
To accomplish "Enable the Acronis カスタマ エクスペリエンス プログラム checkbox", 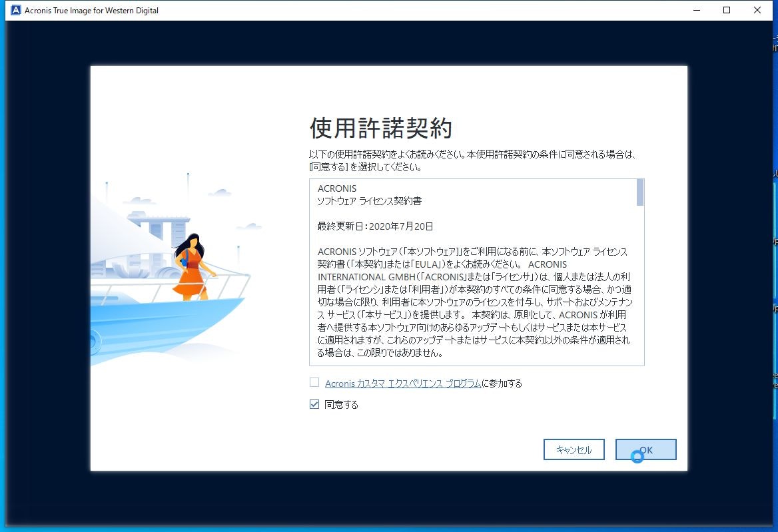I will 314,382.
